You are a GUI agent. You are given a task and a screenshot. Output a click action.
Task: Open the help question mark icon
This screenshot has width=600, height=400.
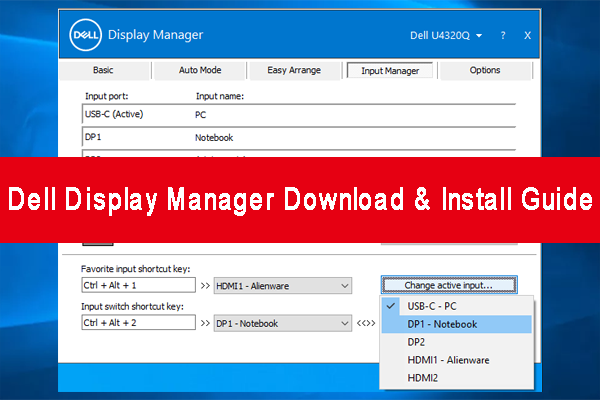pos(503,36)
